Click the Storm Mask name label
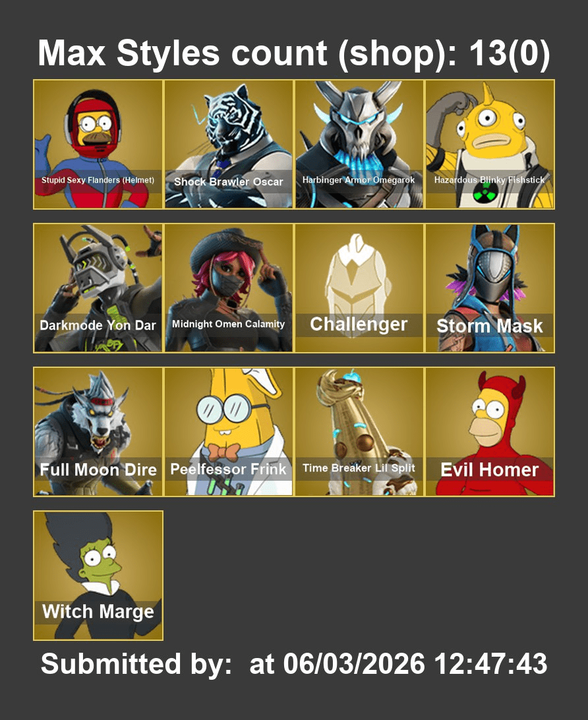 [x=489, y=326]
